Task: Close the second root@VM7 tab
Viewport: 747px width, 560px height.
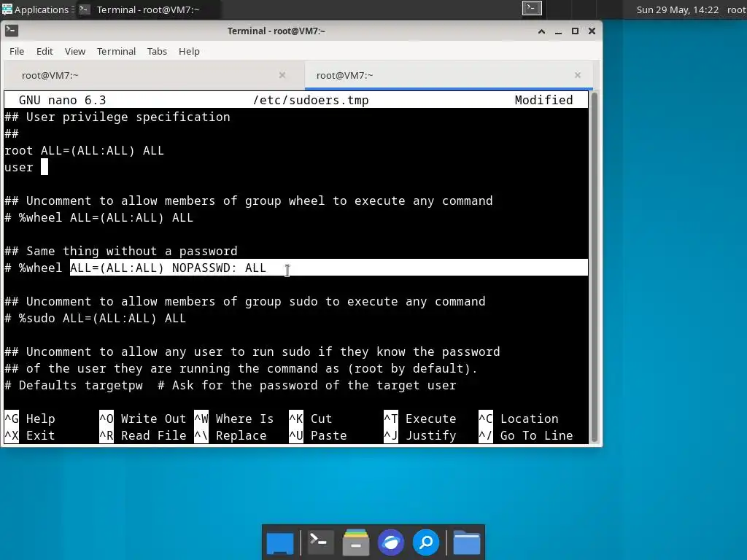Action: point(578,75)
